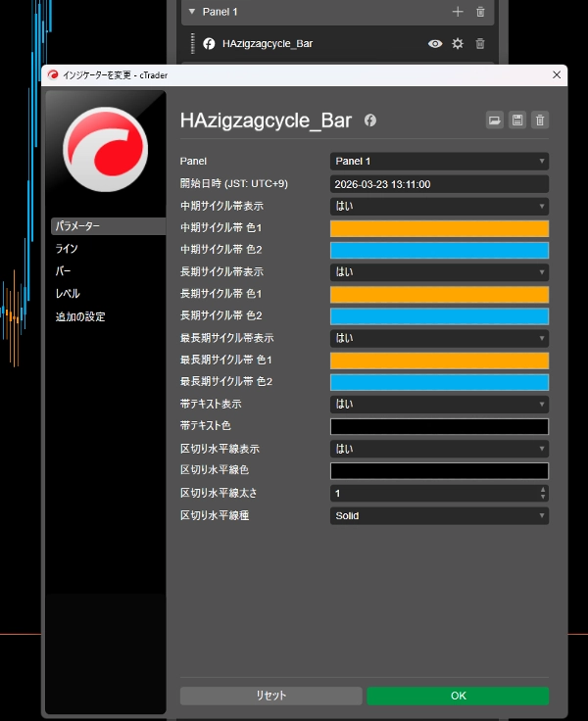Add indicator with Panel 1 plus icon
Viewport: 588px width, 721px height.
[458, 12]
